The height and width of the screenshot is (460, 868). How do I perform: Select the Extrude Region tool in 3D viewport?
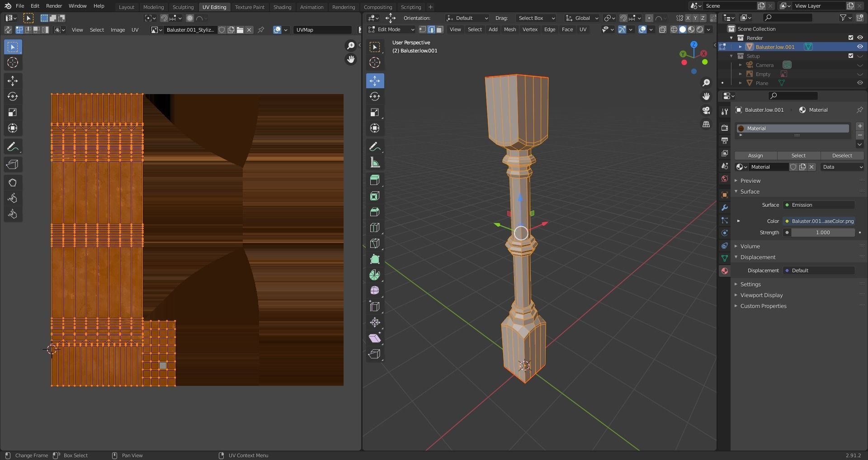point(375,180)
